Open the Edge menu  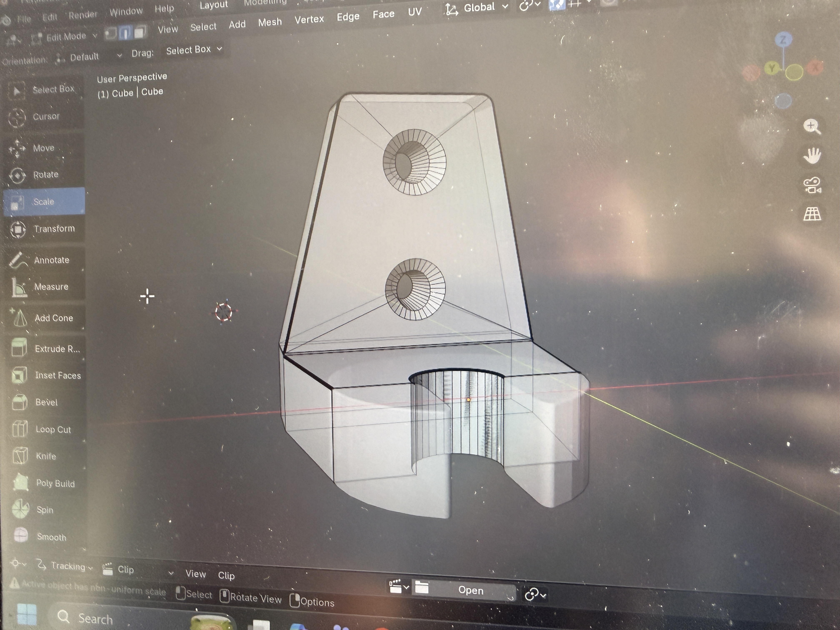click(x=348, y=17)
